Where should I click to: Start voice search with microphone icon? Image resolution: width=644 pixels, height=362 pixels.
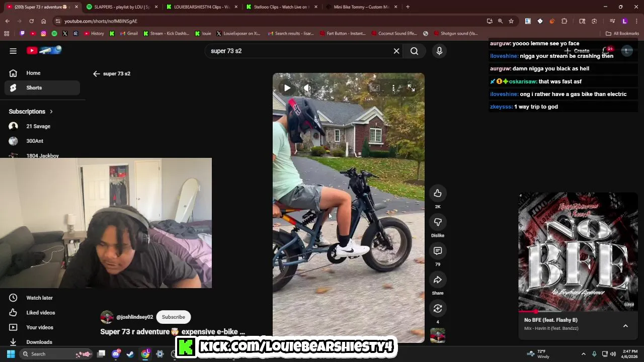tap(439, 51)
